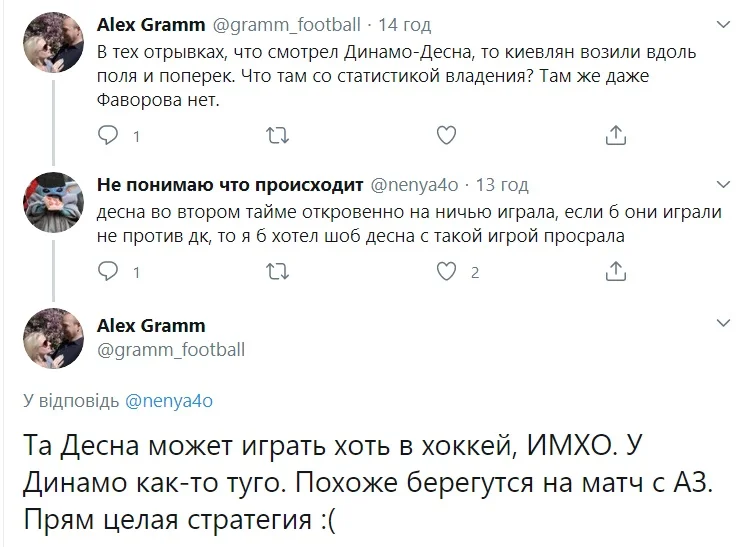Open the @gramm_football handle under main tweet author
Image resolution: width=752 pixels, height=547 pixels.
click(x=171, y=349)
